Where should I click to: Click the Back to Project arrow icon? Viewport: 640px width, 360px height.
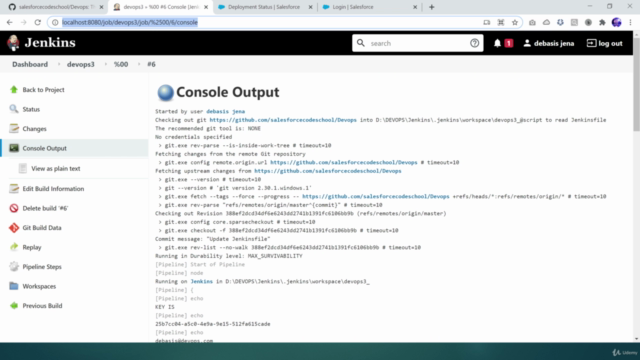pyautogui.click(x=14, y=89)
